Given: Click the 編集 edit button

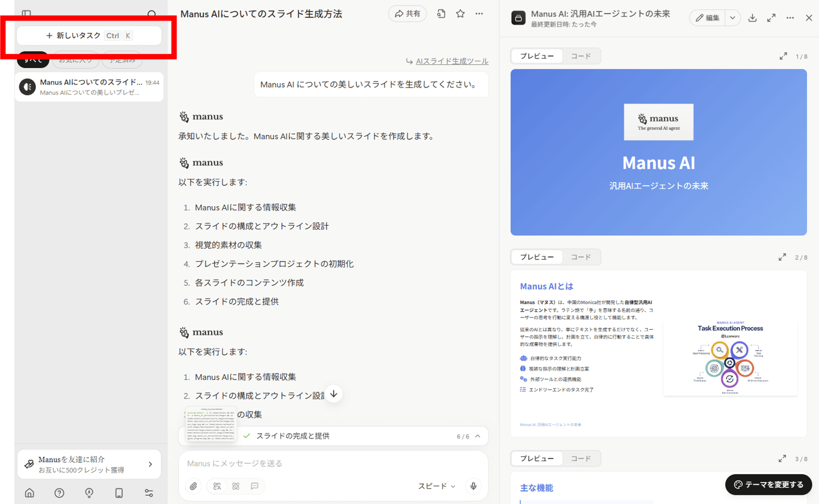Looking at the screenshot, I should click(707, 18).
